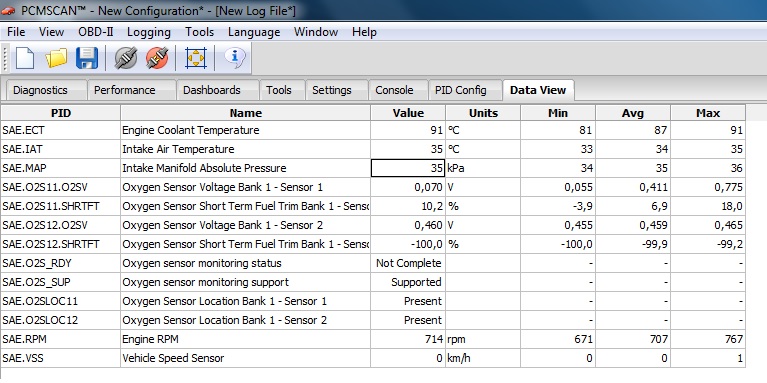Select Oxygen Sensor Location Bank 1 - Sensor 2
Screen dimensions: 767x383
coord(246,320)
